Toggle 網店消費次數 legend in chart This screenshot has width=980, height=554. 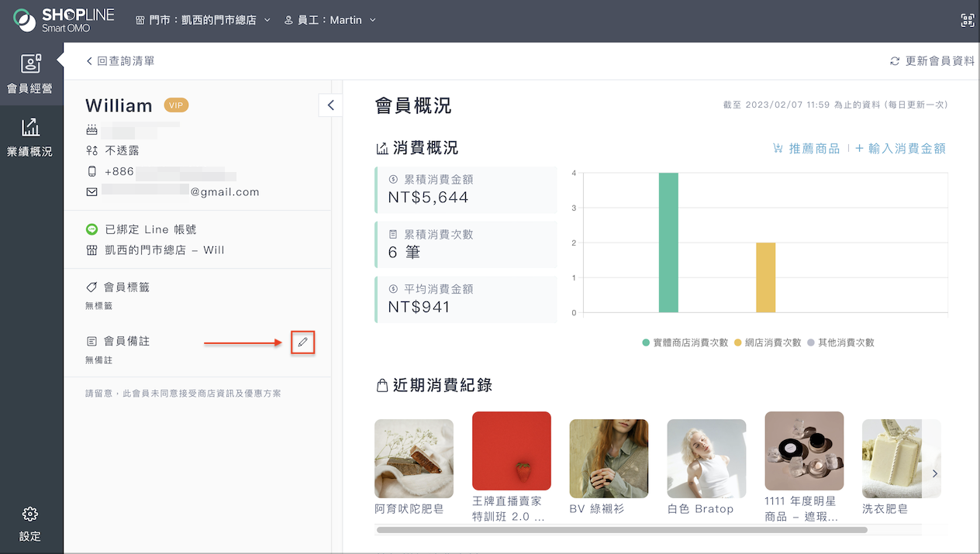click(767, 342)
